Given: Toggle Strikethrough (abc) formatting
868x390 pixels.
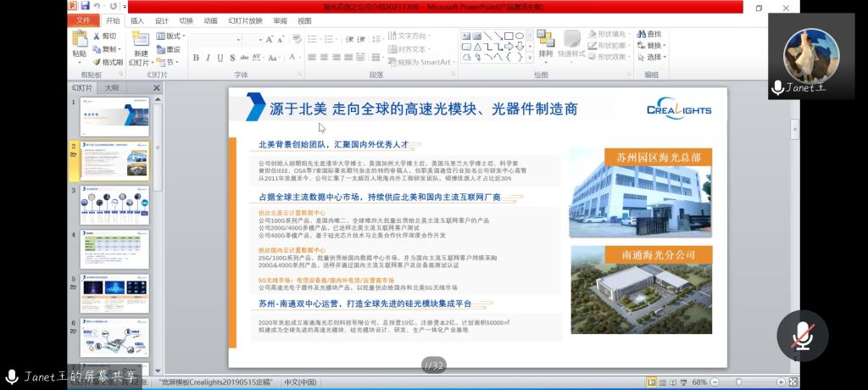Looking at the screenshot, I should 244,58.
